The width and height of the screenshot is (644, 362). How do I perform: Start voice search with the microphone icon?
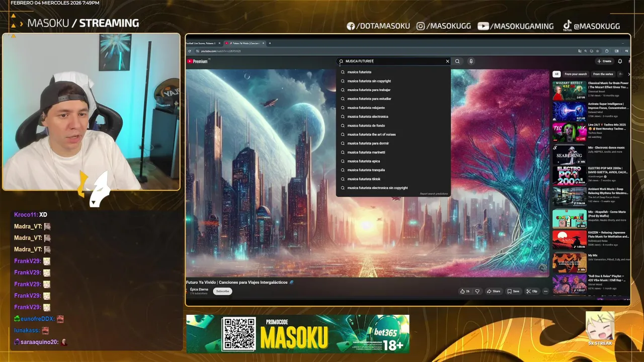(x=471, y=61)
